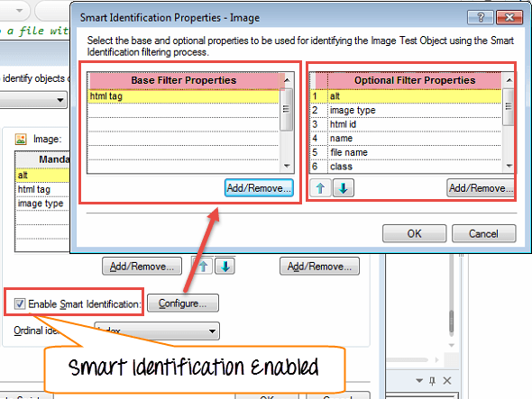The width and height of the screenshot is (532, 399).
Task: Click scrollbar down arrow of Optional Filter list
Action: [509, 166]
